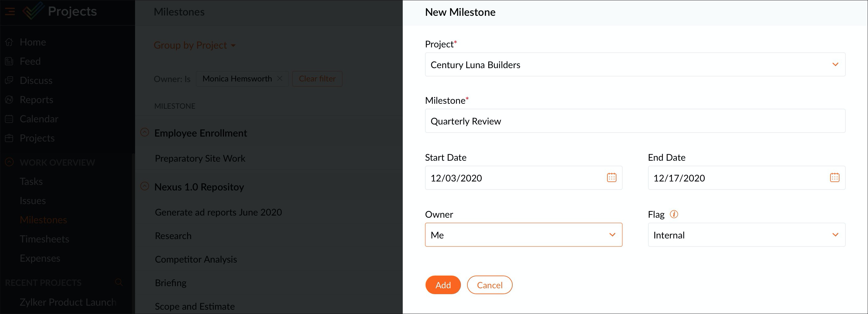Open the Competitor Analysis milestone
Viewport: 868px width, 314px height.
point(196,259)
